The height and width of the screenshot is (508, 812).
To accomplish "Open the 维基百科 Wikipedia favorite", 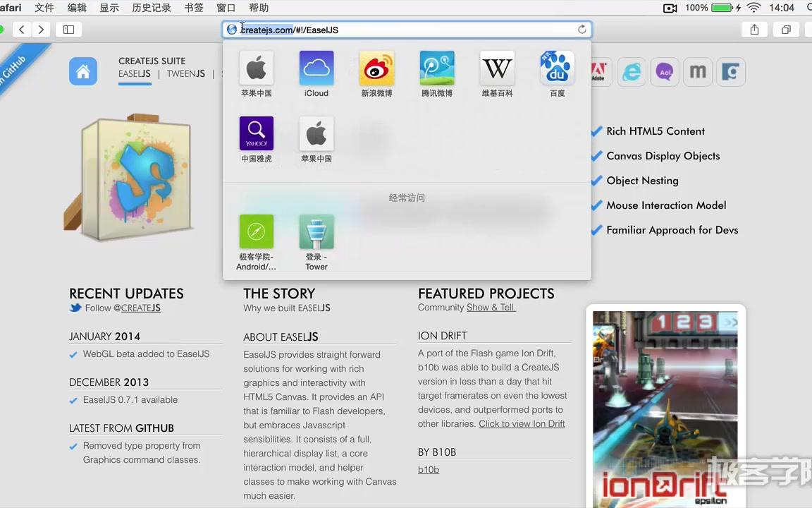I will 497,73.
